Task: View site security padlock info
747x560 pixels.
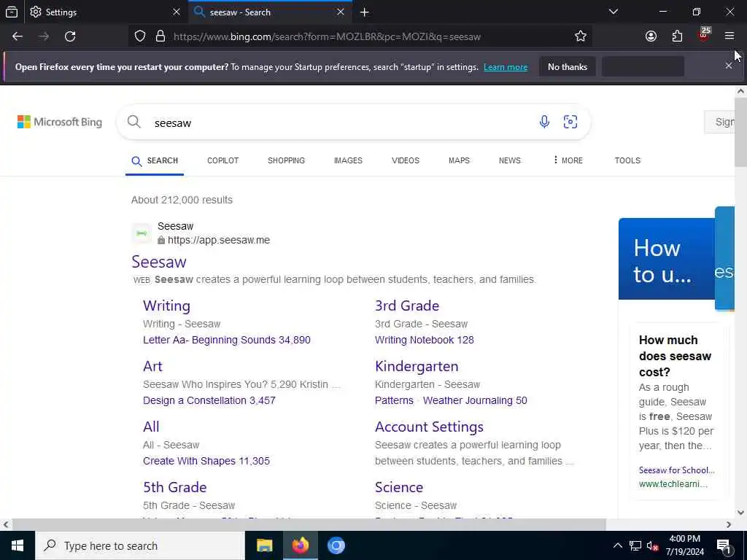Action: [x=160, y=36]
